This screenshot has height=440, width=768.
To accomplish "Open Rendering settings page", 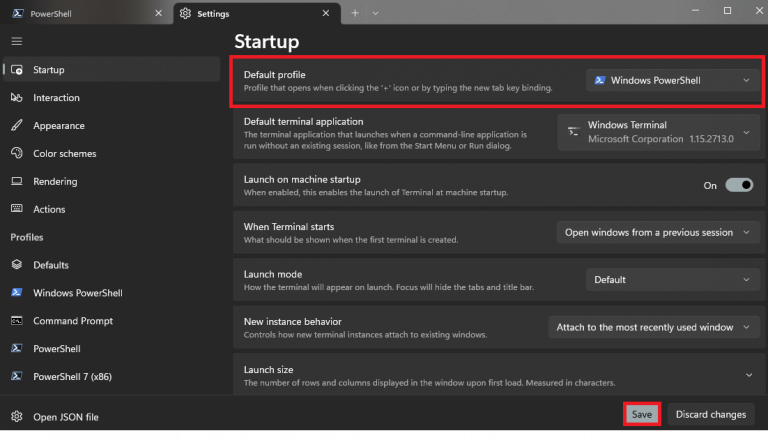I will (x=112, y=181).
